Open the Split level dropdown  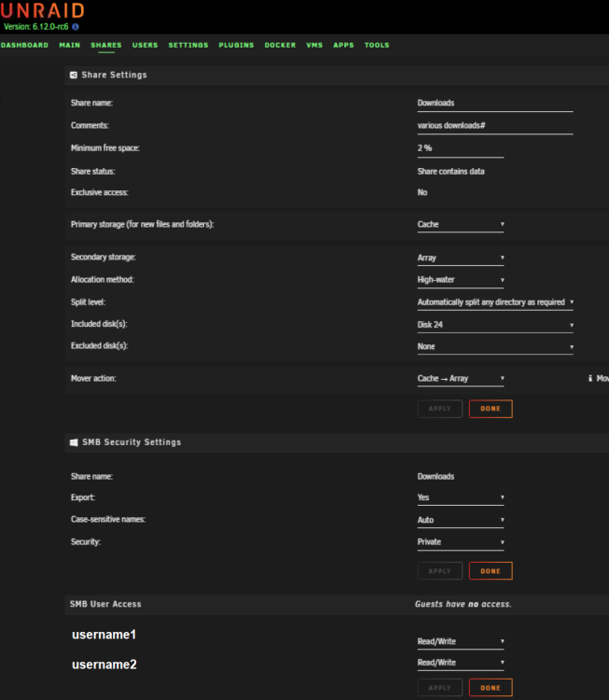click(x=495, y=302)
